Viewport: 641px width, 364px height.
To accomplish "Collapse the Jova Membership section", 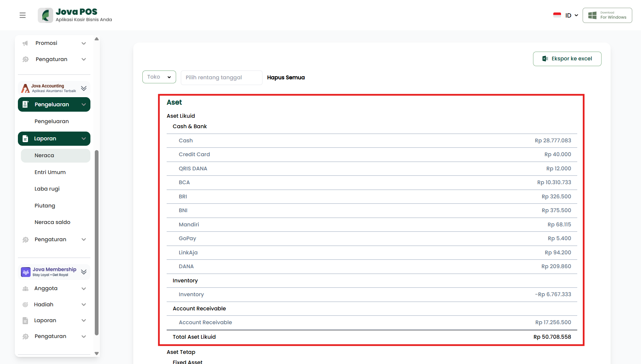I will [84, 272].
